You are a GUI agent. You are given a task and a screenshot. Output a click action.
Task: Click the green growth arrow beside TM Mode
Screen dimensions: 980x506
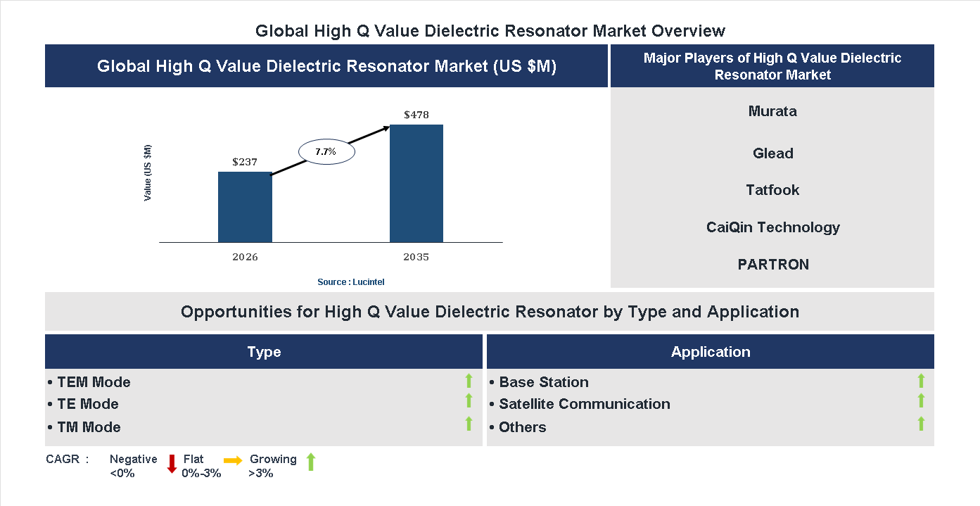469,425
